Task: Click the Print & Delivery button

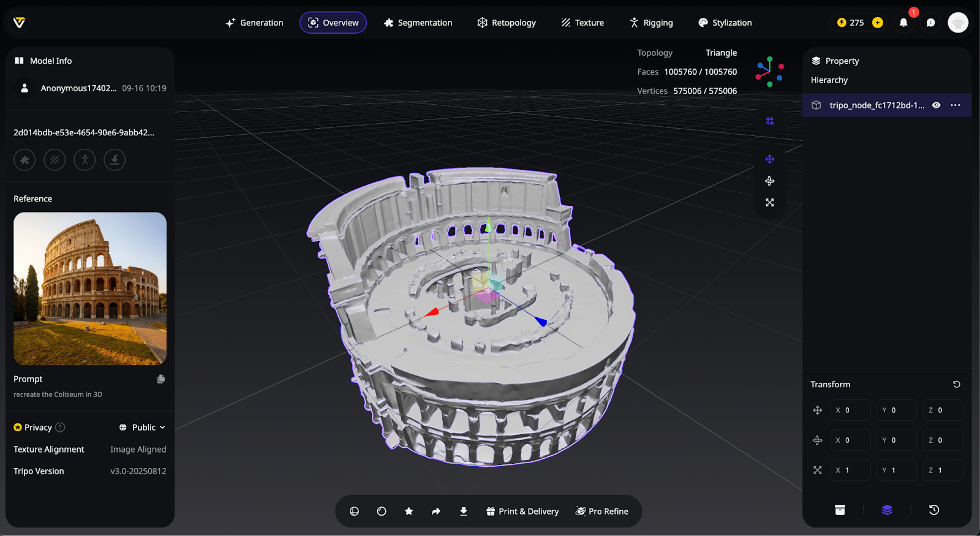Action: tap(522, 511)
